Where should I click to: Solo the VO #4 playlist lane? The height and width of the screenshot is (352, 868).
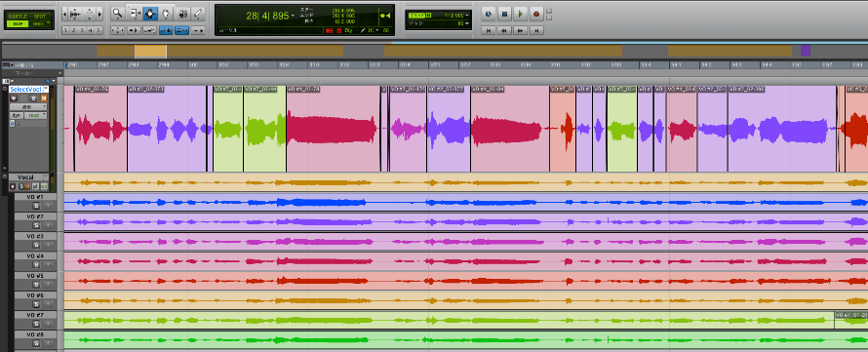click(x=36, y=264)
